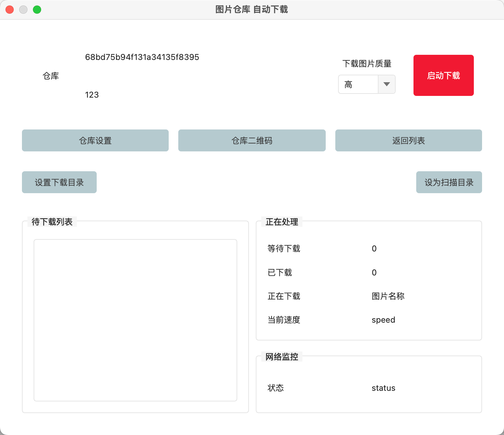Click 设为扫描目录 to set scan directory
504x435 pixels.
[449, 182]
